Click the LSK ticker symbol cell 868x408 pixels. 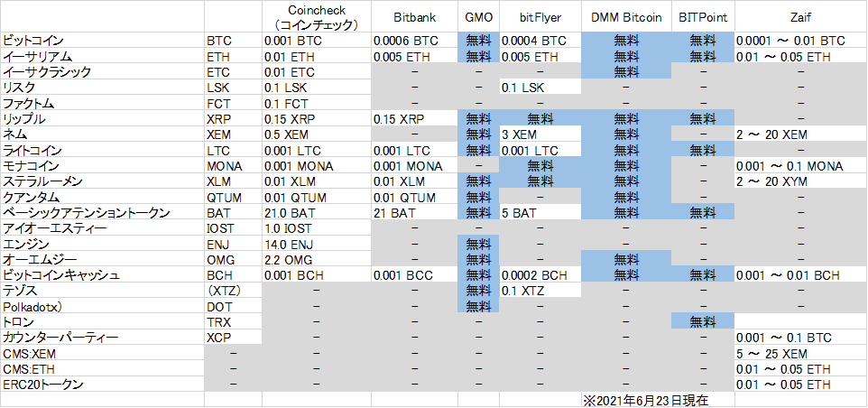pos(233,87)
